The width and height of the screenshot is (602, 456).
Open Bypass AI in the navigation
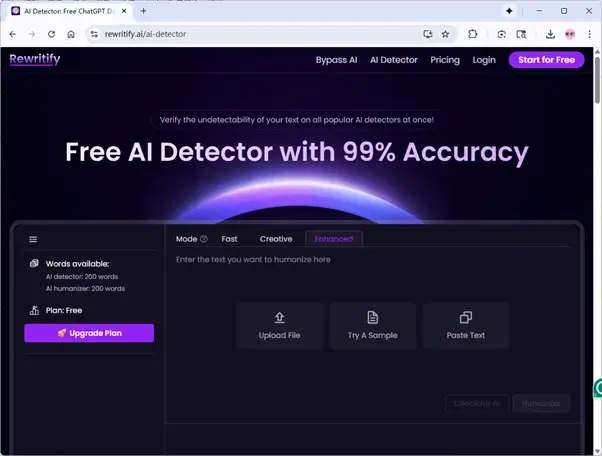pyautogui.click(x=336, y=60)
